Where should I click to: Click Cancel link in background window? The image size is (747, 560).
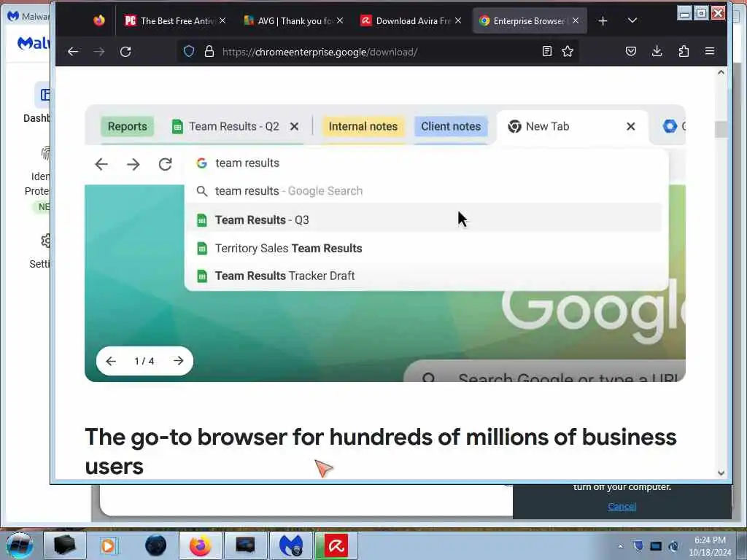point(622,506)
